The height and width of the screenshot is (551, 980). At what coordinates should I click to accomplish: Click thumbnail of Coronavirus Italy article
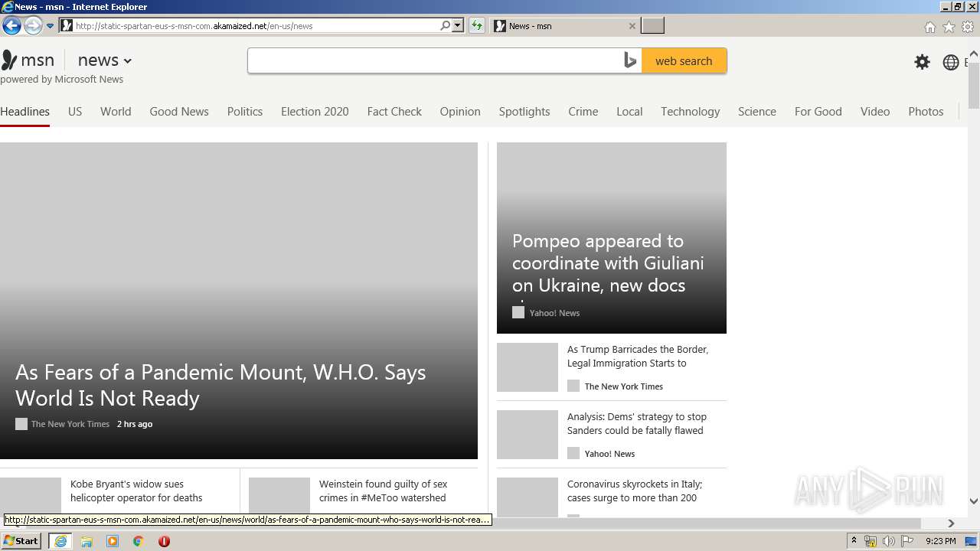[528, 497]
